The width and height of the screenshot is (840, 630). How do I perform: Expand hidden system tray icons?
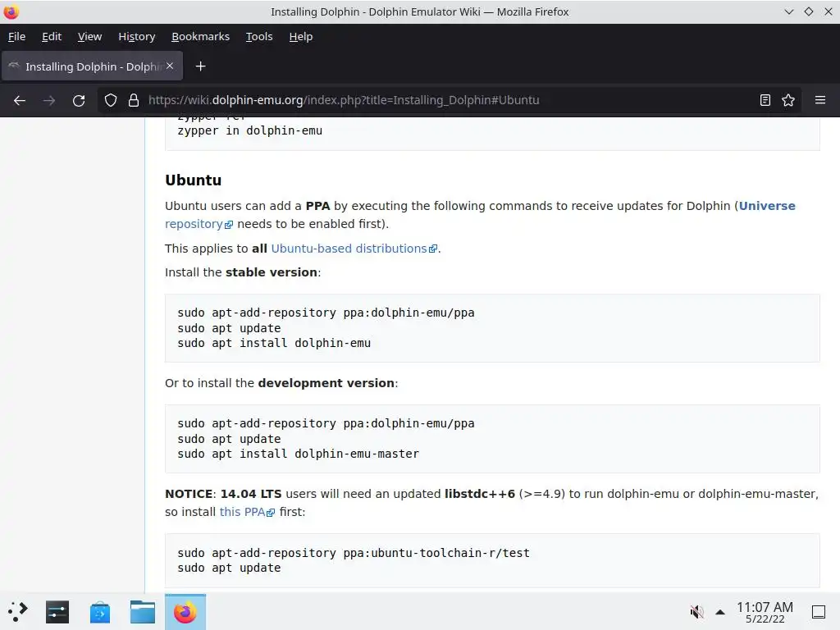click(x=720, y=612)
